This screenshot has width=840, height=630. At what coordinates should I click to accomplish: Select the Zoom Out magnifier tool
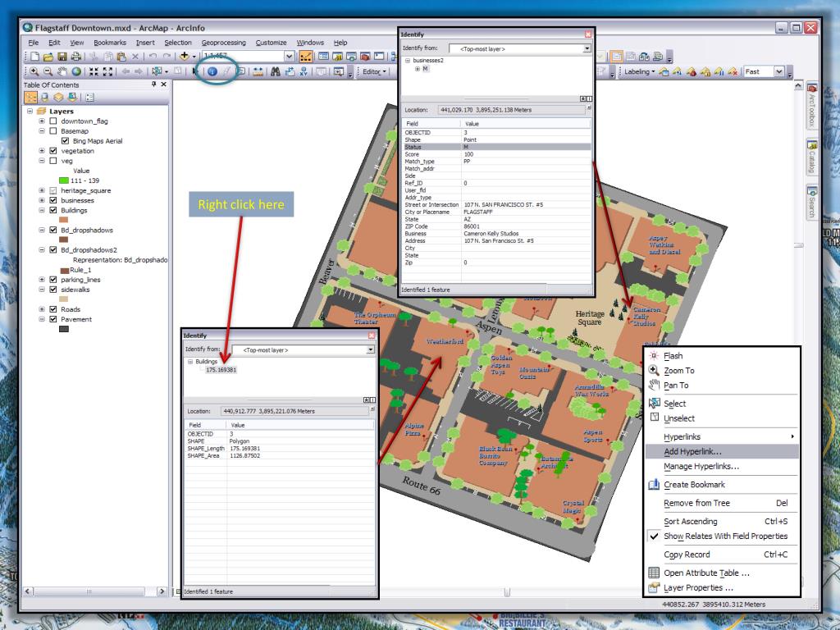click(x=48, y=71)
